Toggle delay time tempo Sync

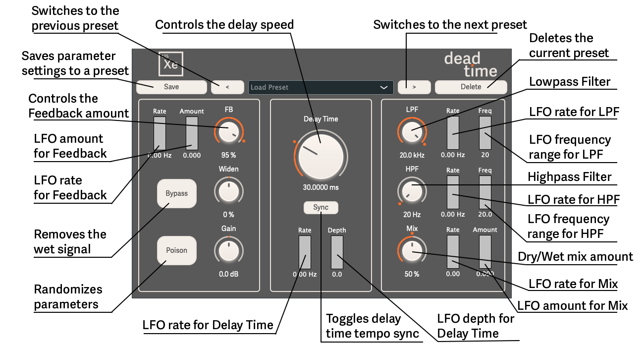[321, 208]
